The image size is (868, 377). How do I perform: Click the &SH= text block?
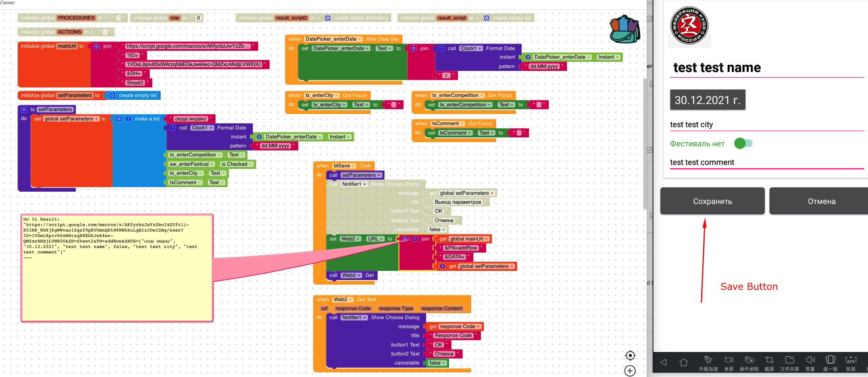[x=134, y=74]
